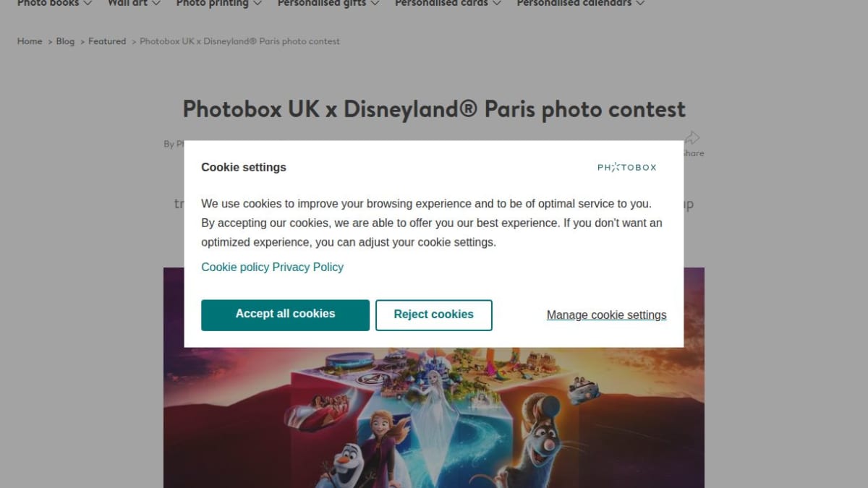Open the Privacy Policy link
The image size is (868, 488).
308,267
